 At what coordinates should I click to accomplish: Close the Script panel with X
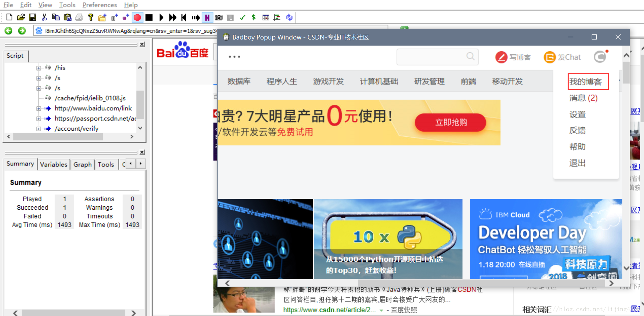(x=142, y=44)
